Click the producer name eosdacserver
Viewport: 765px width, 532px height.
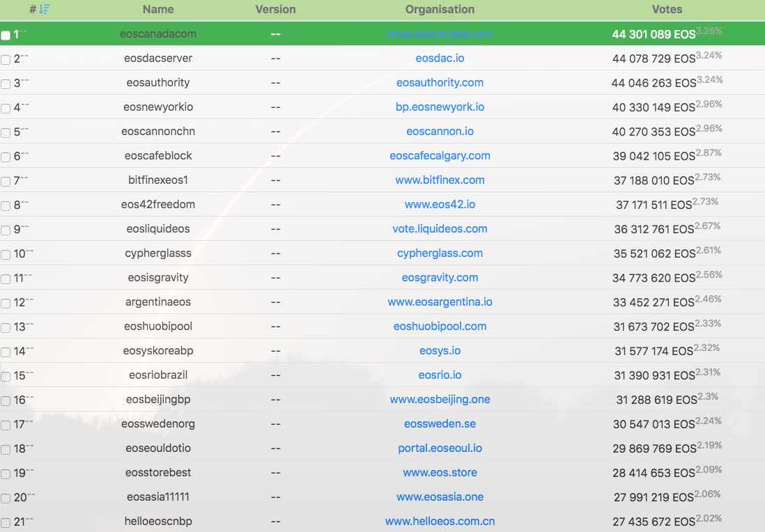[x=158, y=58]
